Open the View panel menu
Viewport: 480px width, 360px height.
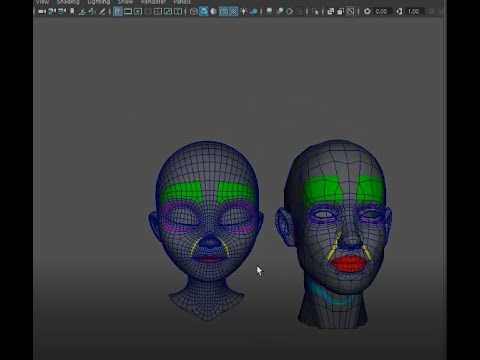tap(43, 2)
